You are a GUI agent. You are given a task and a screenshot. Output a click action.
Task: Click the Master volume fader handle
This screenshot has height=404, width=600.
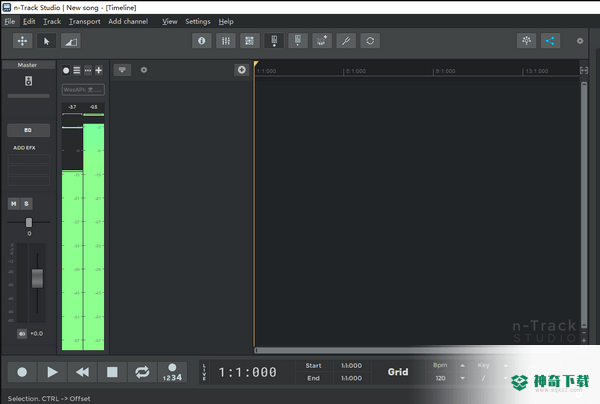click(x=37, y=279)
